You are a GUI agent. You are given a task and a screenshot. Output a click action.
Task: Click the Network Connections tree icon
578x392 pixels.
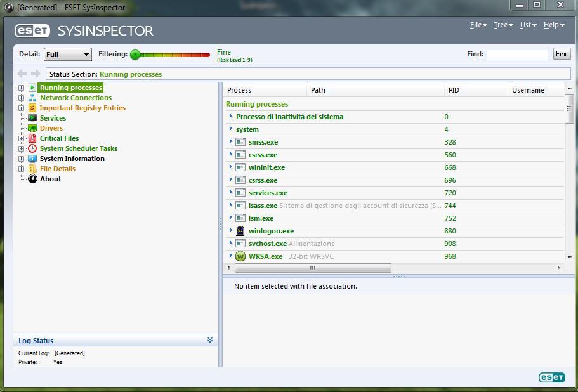(x=32, y=98)
